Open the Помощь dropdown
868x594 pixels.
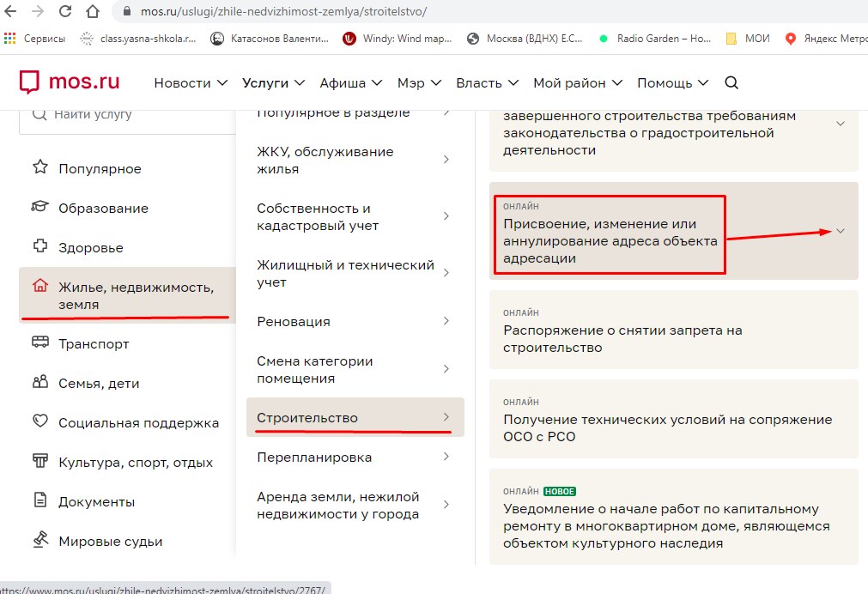pos(672,83)
